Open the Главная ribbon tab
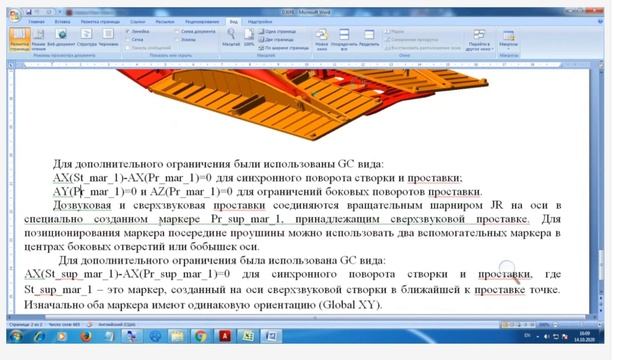Viewport: 640px width, 360px height. click(x=37, y=22)
